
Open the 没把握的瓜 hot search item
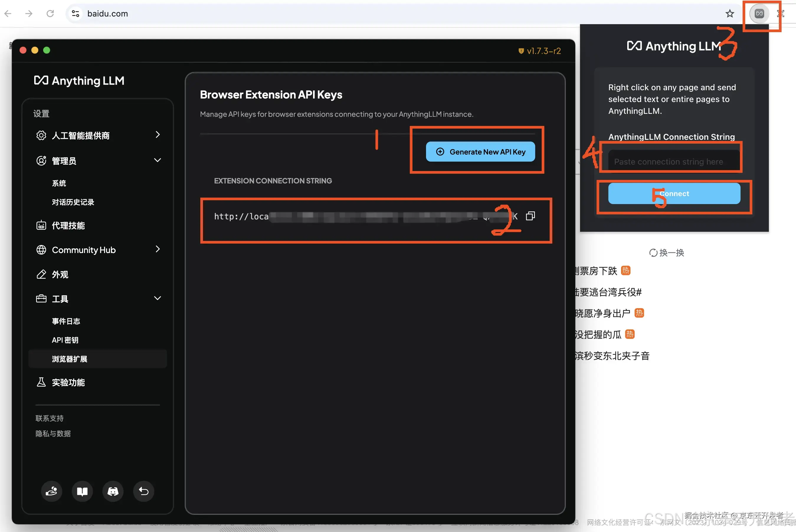(x=598, y=334)
